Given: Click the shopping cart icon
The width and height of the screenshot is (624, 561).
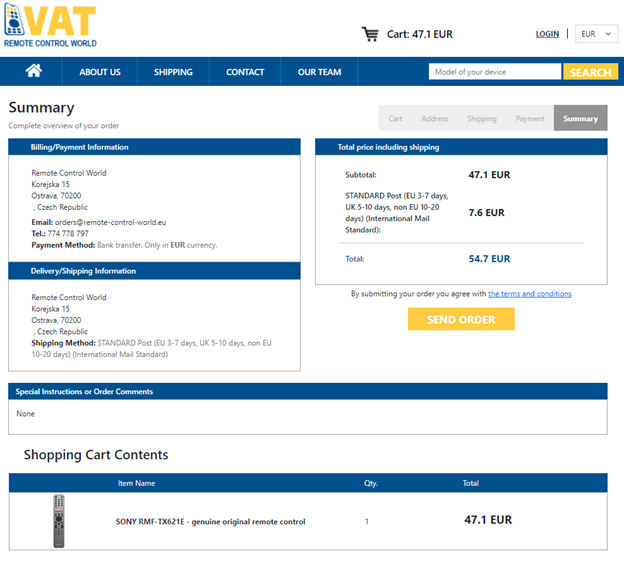Looking at the screenshot, I should [370, 34].
